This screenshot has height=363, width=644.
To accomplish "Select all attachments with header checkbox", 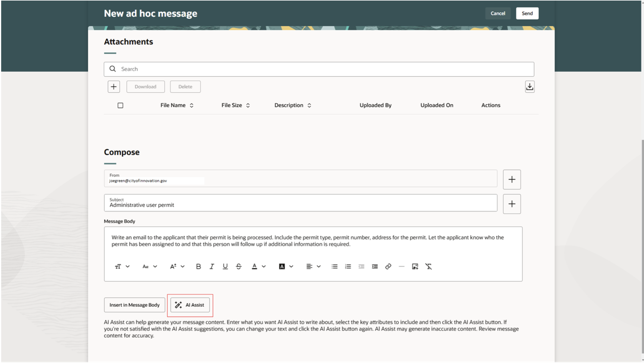I will pos(121,105).
